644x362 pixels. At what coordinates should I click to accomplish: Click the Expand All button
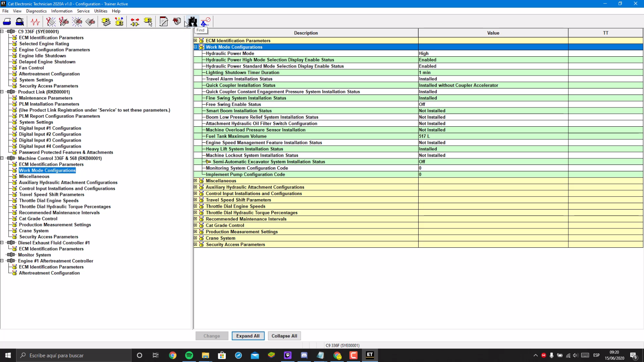[x=248, y=336]
